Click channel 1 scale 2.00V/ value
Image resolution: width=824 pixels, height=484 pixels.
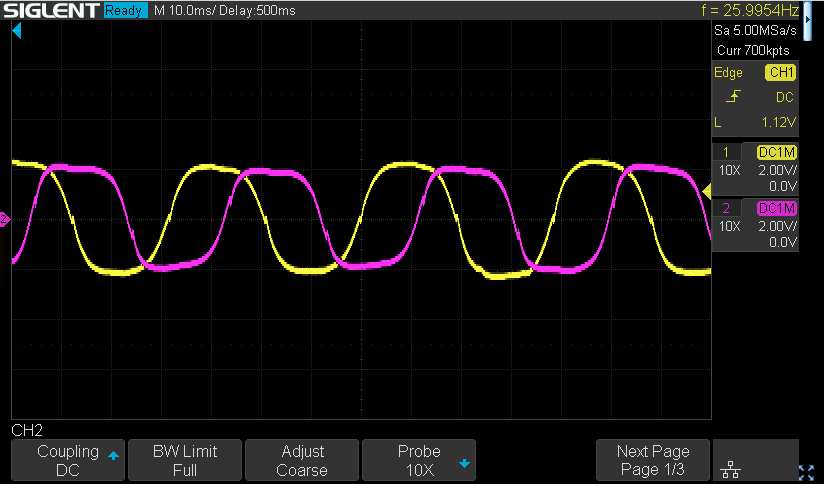coord(777,170)
